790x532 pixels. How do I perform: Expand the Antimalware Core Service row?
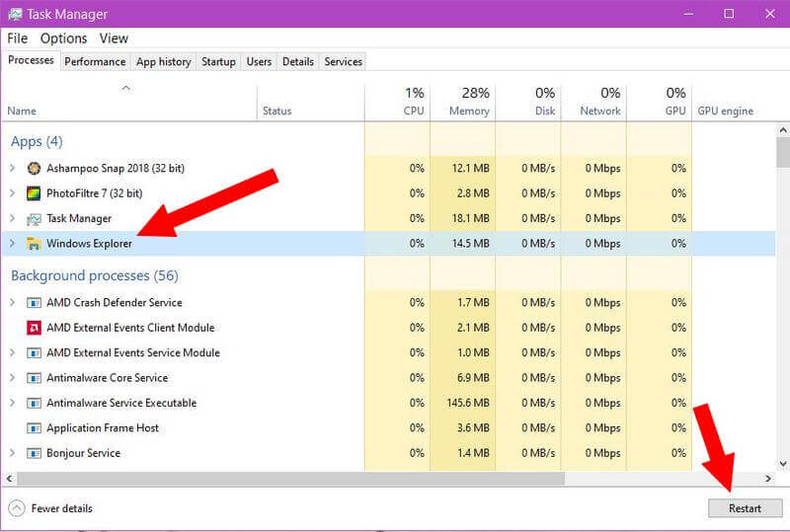(12, 378)
